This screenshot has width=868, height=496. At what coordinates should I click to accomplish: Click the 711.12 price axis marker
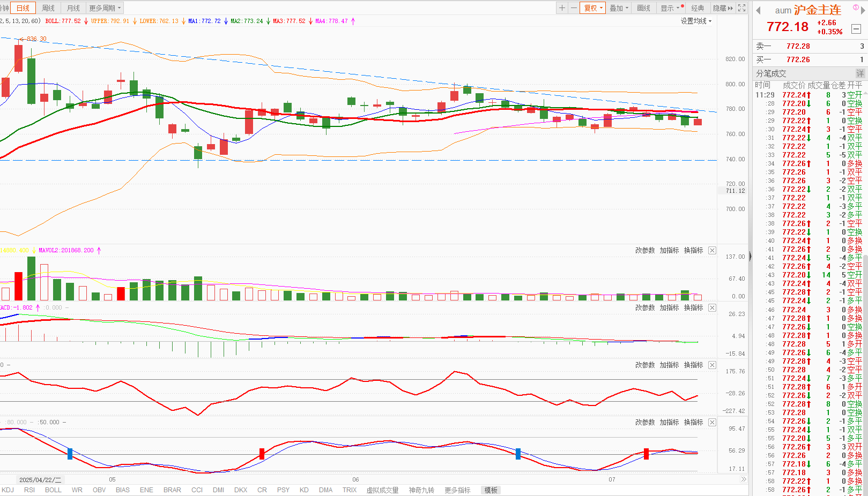[x=735, y=191]
